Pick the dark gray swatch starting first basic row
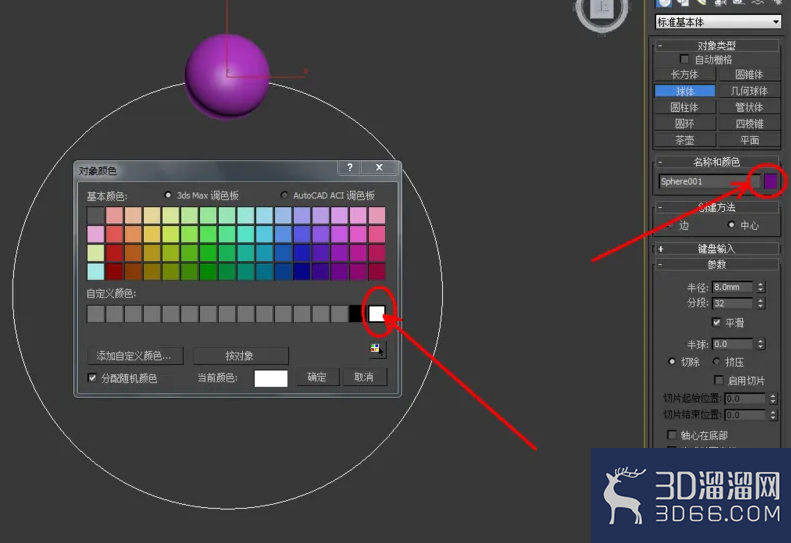The image size is (791, 543). [x=96, y=215]
